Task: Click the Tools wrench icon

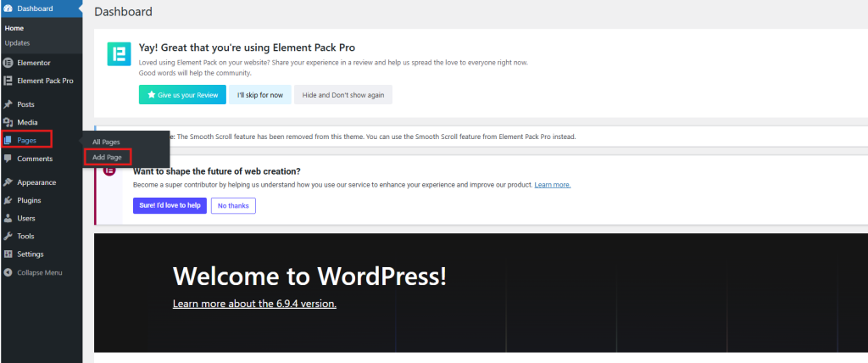Action: [8, 236]
